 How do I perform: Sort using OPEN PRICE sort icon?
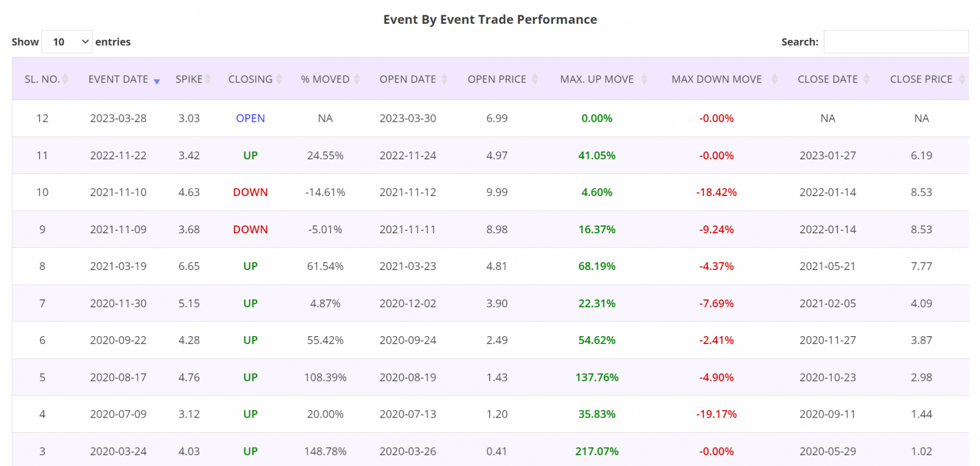coord(535,79)
